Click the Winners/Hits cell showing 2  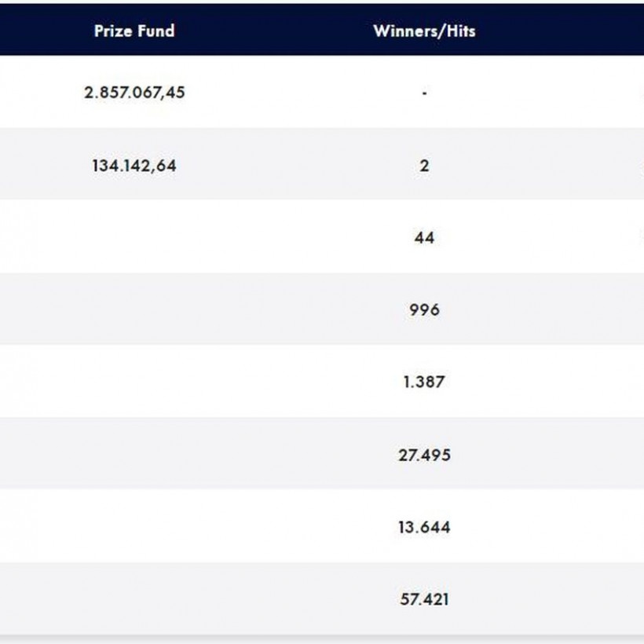[x=424, y=166]
